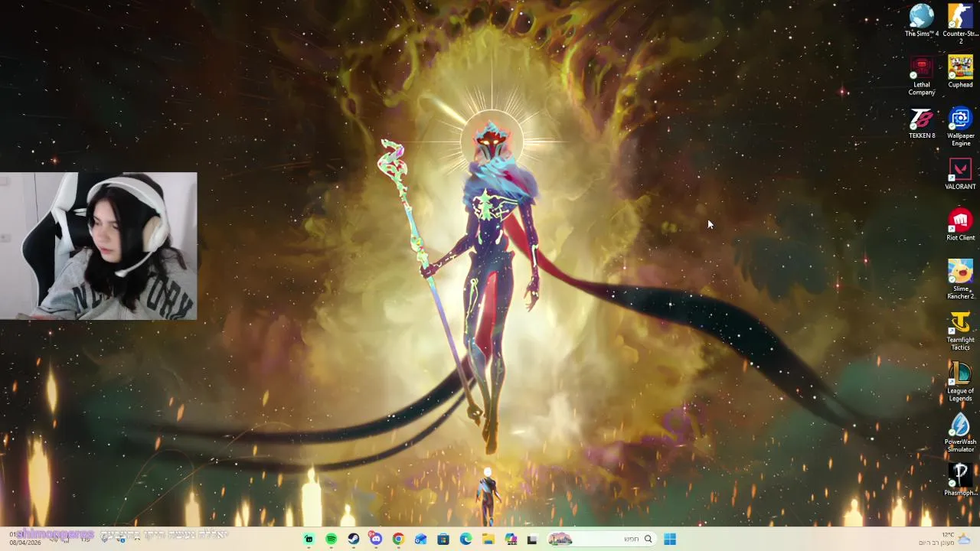Screen dimensions: 980x551
Task: Click the webcam overlay thumbnail
Action: pyautogui.click(x=98, y=246)
